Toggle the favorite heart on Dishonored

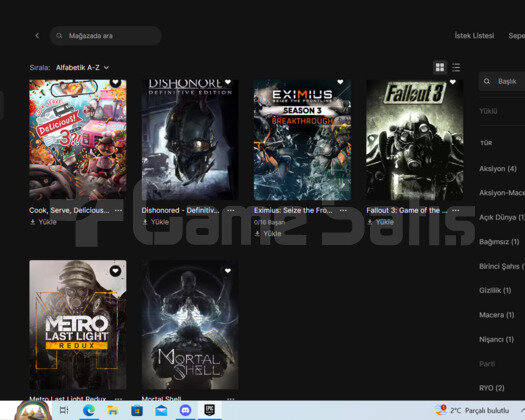coord(228,82)
